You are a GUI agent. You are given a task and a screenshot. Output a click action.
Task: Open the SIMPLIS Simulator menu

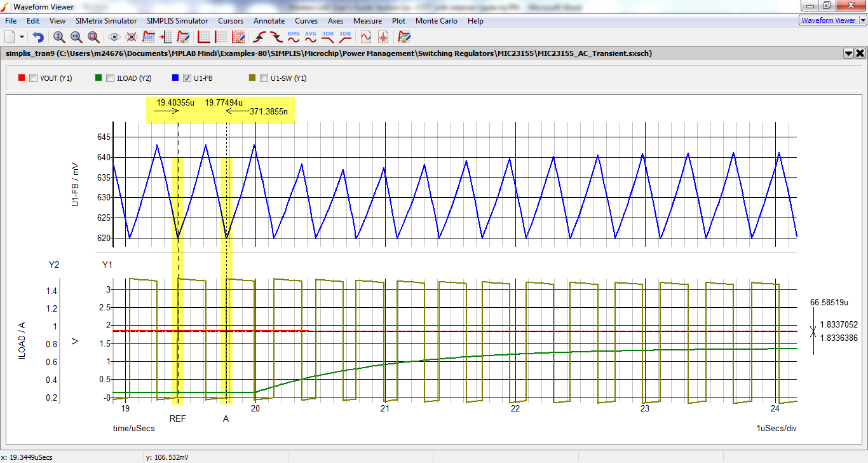[x=177, y=21]
